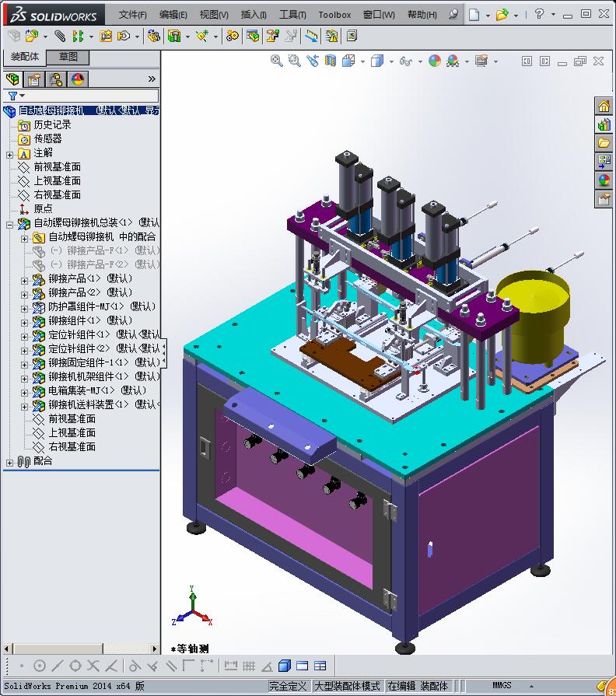Click the Help question mark icon
The width and height of the screenshot is (616, 696).
(539, 14)
